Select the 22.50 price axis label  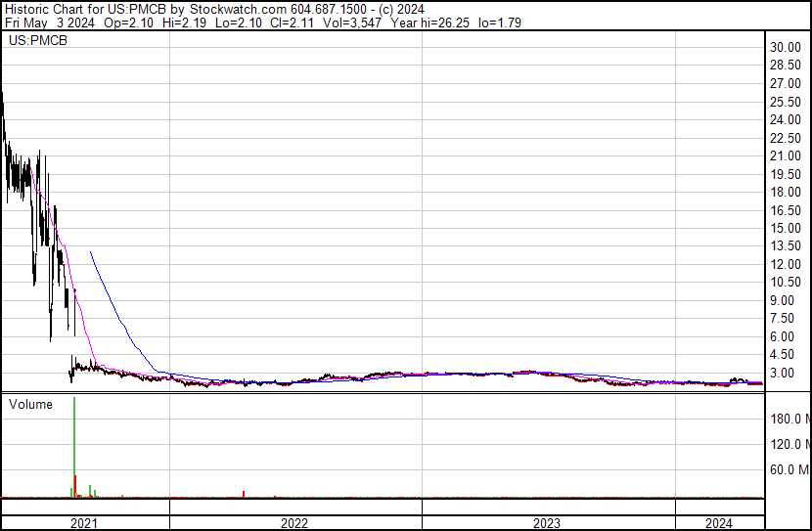pyautogui.click(x=786, y=138)
